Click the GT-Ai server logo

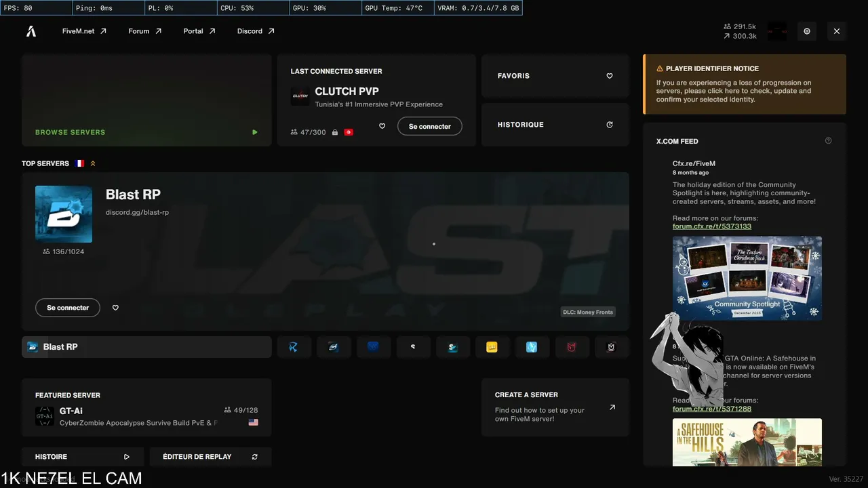(x=45, y=416)
